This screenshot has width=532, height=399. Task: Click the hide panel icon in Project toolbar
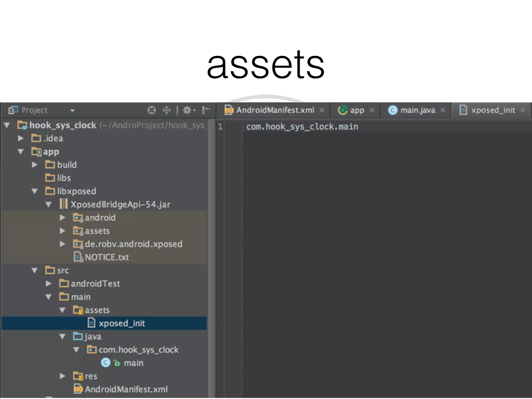(206, 110)
